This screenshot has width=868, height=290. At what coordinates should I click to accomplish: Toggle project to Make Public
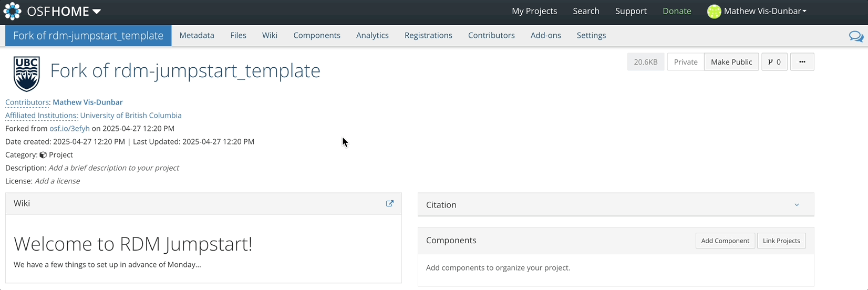tap(731, 62)
